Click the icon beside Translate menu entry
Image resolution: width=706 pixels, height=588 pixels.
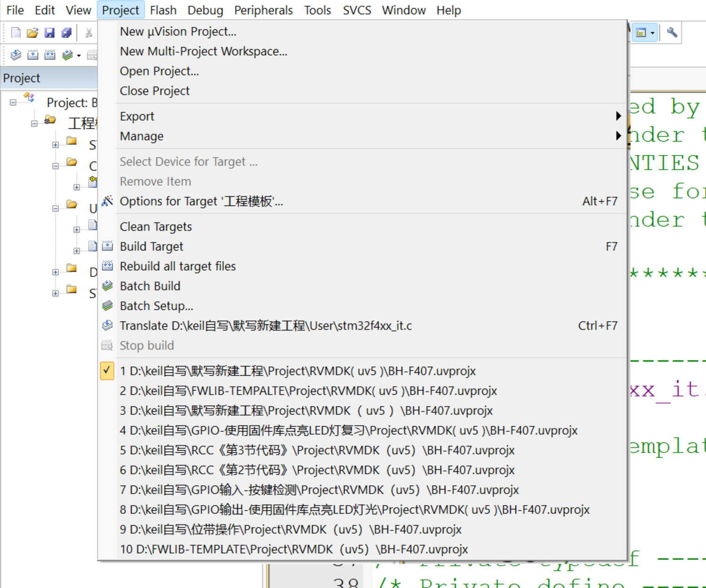pos(108,325)
